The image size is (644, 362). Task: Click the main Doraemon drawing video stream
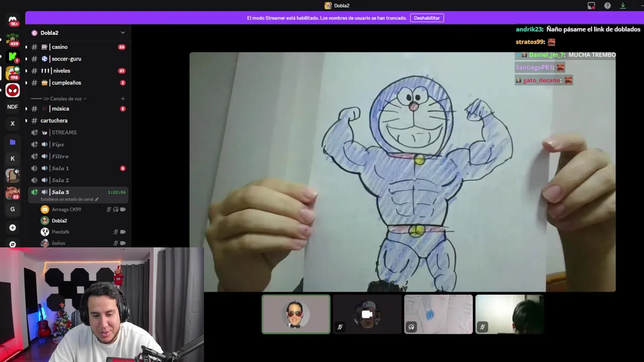403,172
